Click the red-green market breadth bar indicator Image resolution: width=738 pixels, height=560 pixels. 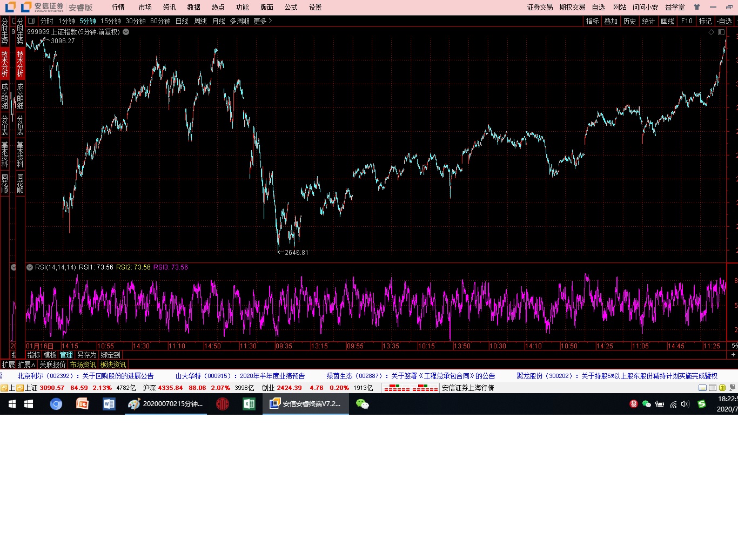[x=411, y=388]
